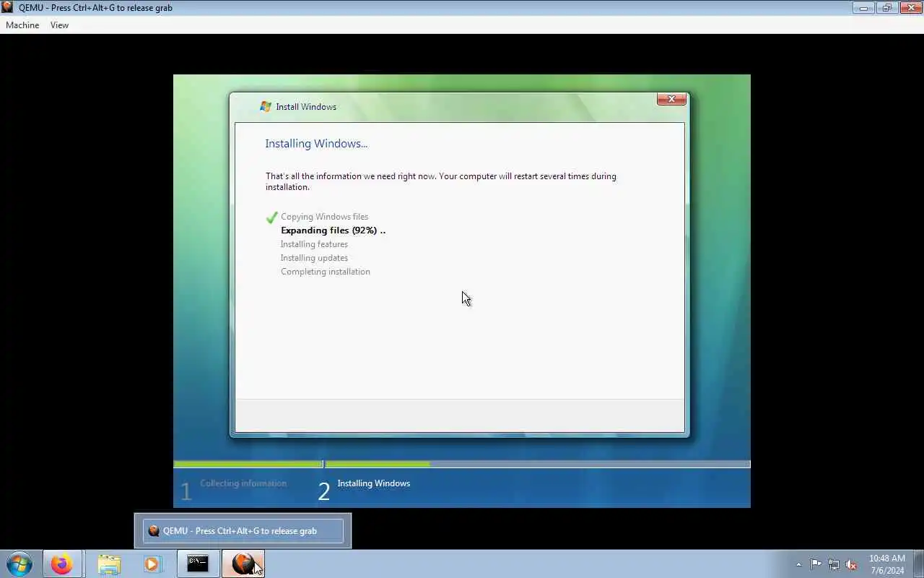Open the clock showing 10:48 AM

click(886, 564)
